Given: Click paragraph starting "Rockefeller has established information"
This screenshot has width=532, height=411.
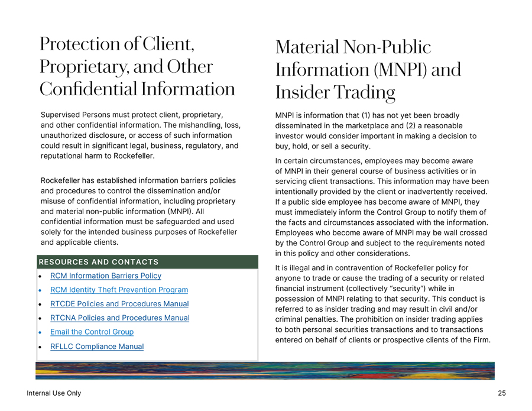Looking at the screenshot, I should pos(139,211).
